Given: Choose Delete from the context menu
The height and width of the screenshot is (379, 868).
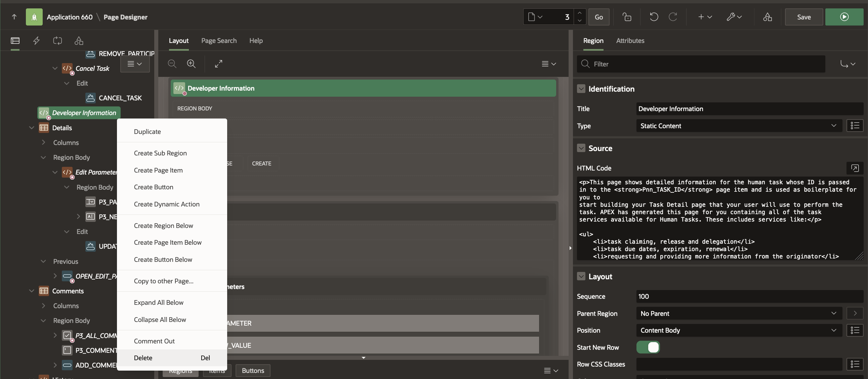Looking at the screenshot, I should pyautogui.click(x=143, y=358).
